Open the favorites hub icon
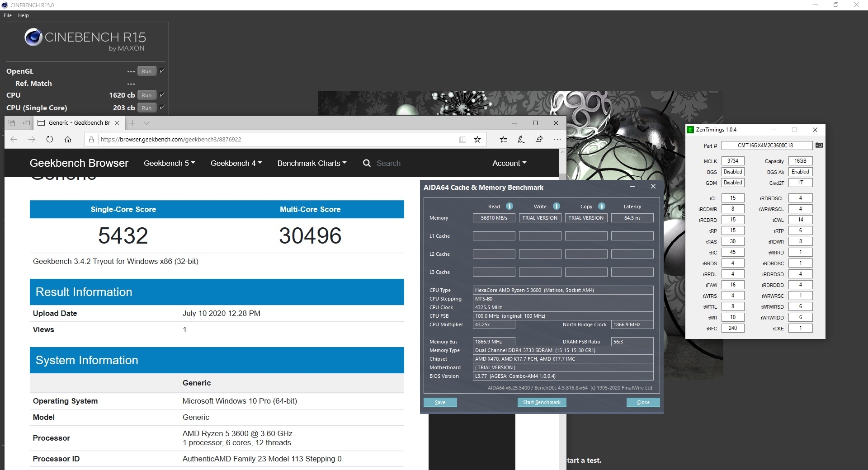Screen dimensions: 868x470 pos(503,139)
